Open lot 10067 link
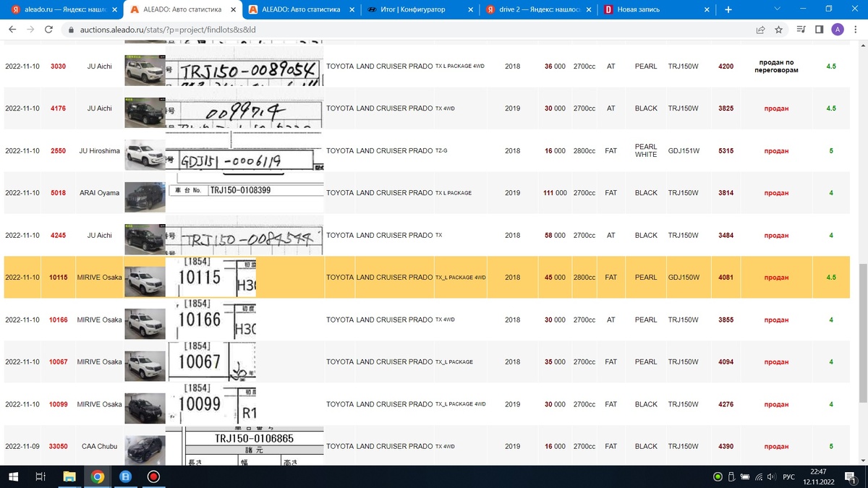Image resolution: width=868 pixels, height=488 pixels. click(58, 362)
